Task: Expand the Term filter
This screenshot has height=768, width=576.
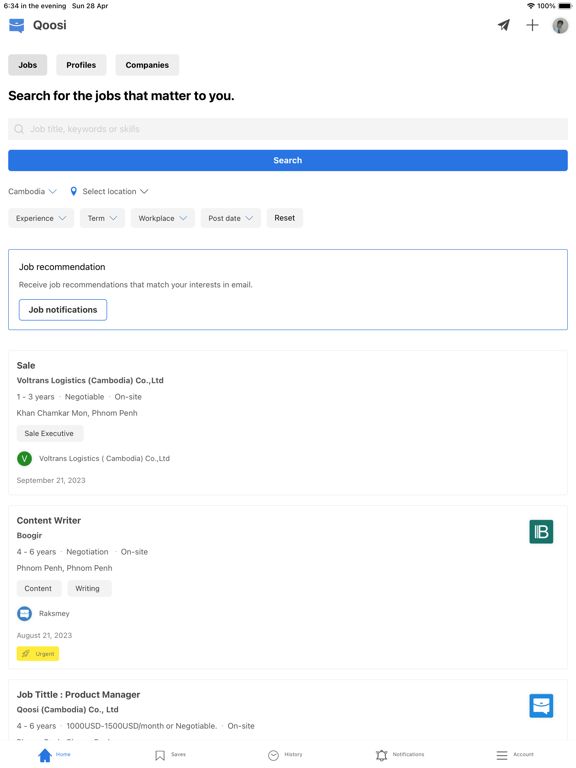Action: click(102, 218)
